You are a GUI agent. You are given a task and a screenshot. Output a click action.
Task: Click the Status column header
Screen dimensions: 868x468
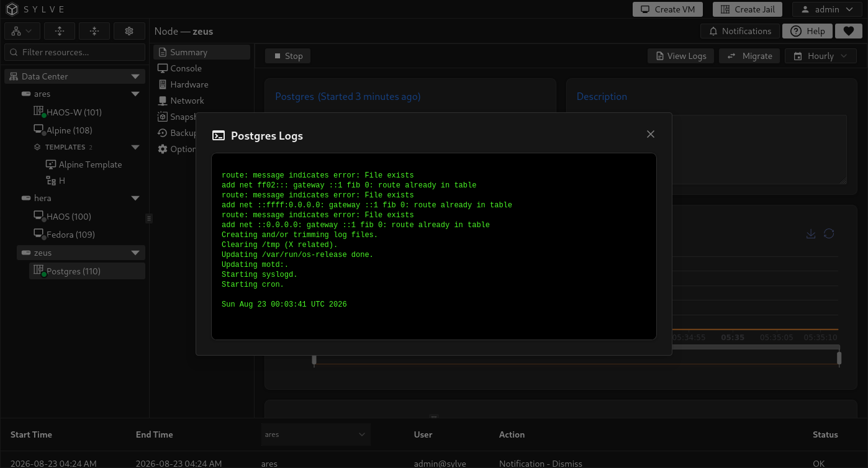click(825, 434)
